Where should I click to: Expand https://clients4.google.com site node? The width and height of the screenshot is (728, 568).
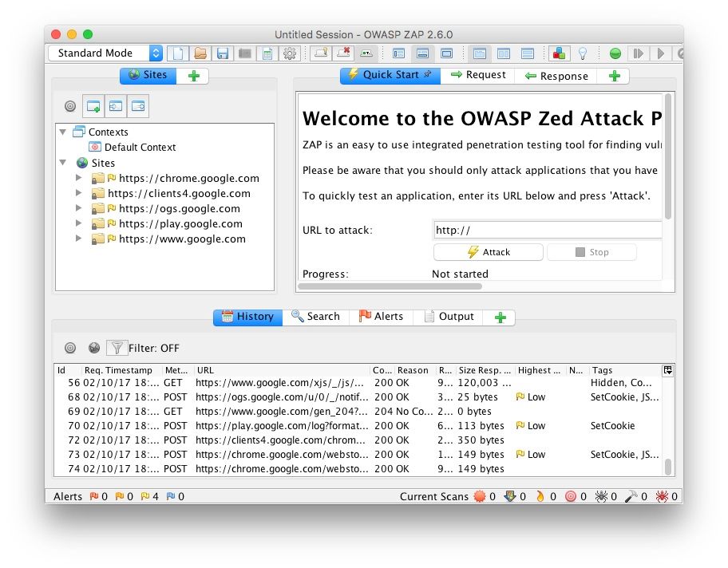(x=78, y=192)
